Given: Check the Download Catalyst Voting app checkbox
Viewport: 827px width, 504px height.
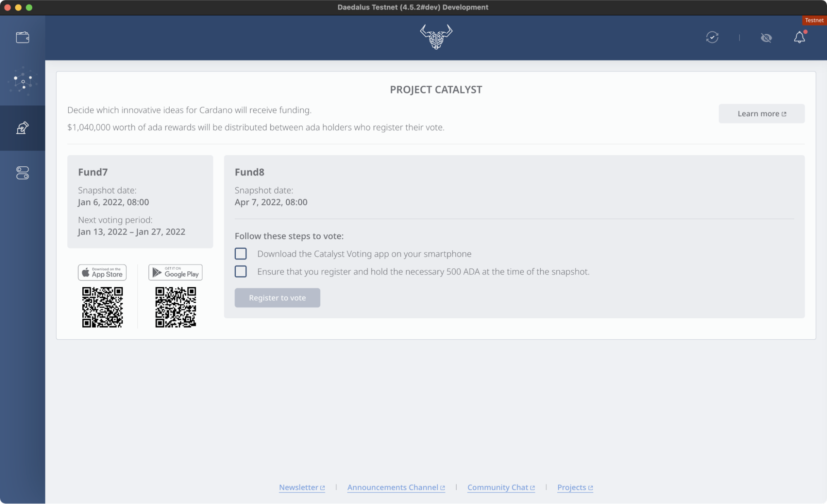Looking at the screenshot, I should [240, 254].
